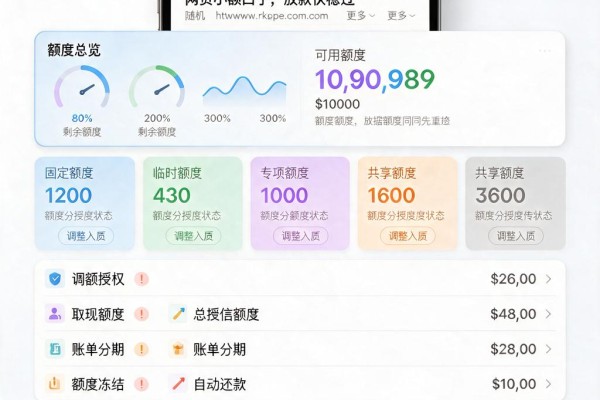This screenshot has height=400, width=600.
Task: Open the $48,00 row chevron
Action: tap(548, 314)
